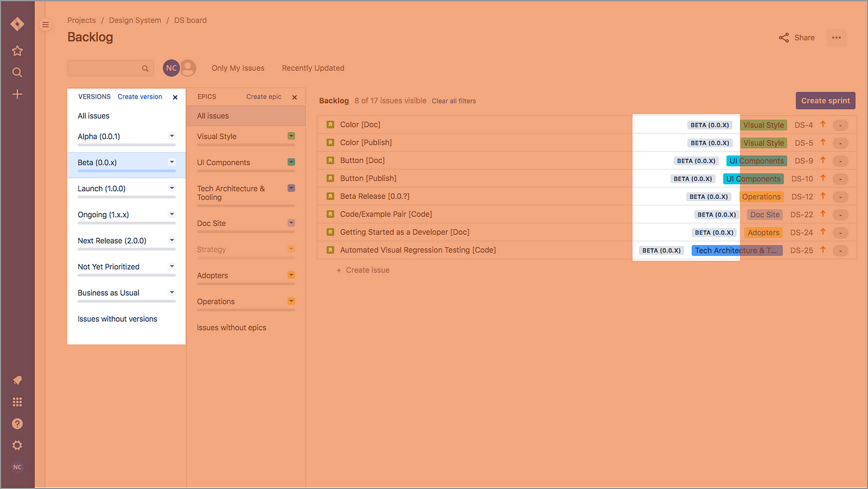
Task: Filter by the NC user avatar
Action: (171, 68)
